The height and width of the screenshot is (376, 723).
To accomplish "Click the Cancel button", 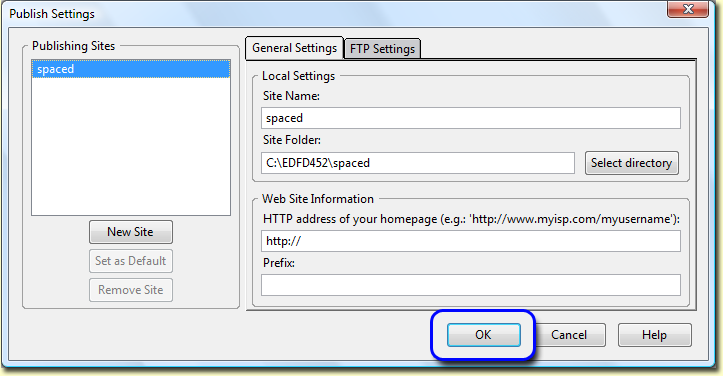I will click(569, 335).
